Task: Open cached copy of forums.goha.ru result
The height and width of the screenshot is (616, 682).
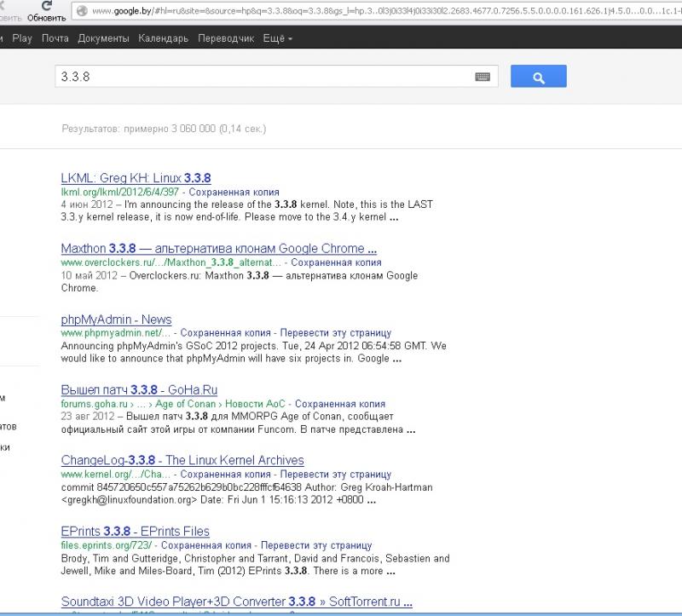Action: (340, 404)
